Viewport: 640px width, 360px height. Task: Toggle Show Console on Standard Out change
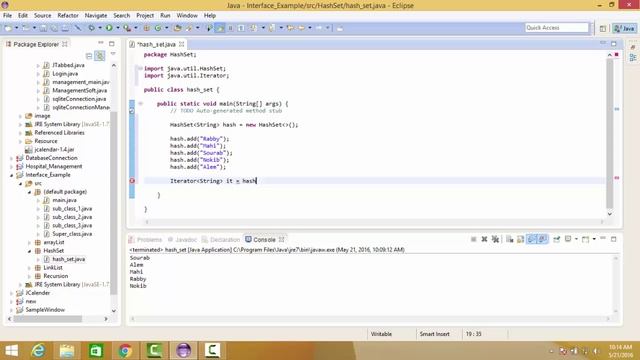(x=531, y=239)
